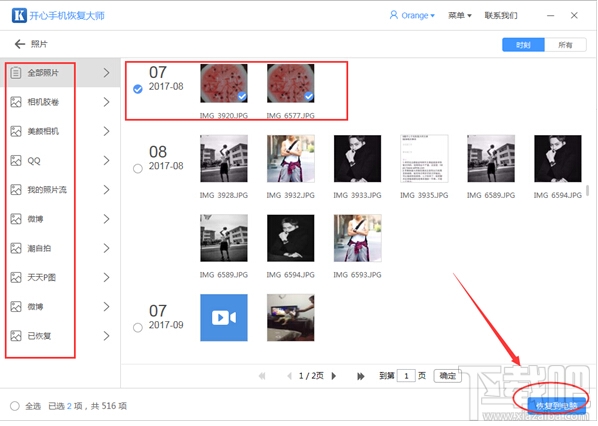Click the 全部照片 list icon
598x426 pixels.
point(16,72)
